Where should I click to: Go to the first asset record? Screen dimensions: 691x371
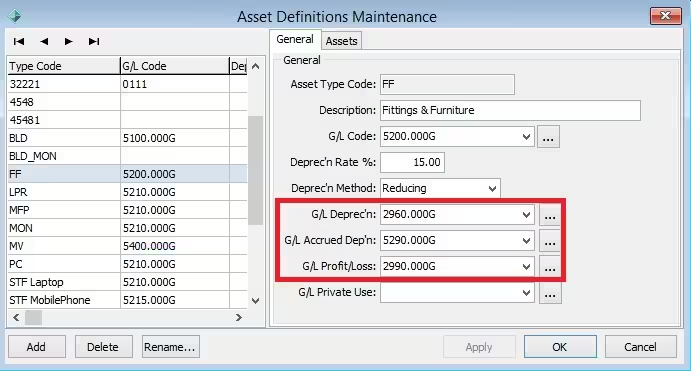pyautogui.click(x=19, y=41)
